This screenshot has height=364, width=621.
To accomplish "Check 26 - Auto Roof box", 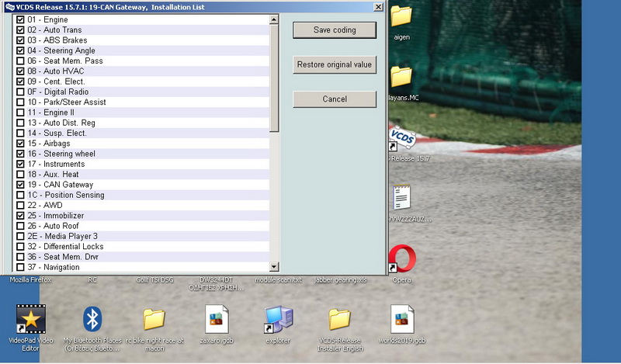I will tap(20, 225).
